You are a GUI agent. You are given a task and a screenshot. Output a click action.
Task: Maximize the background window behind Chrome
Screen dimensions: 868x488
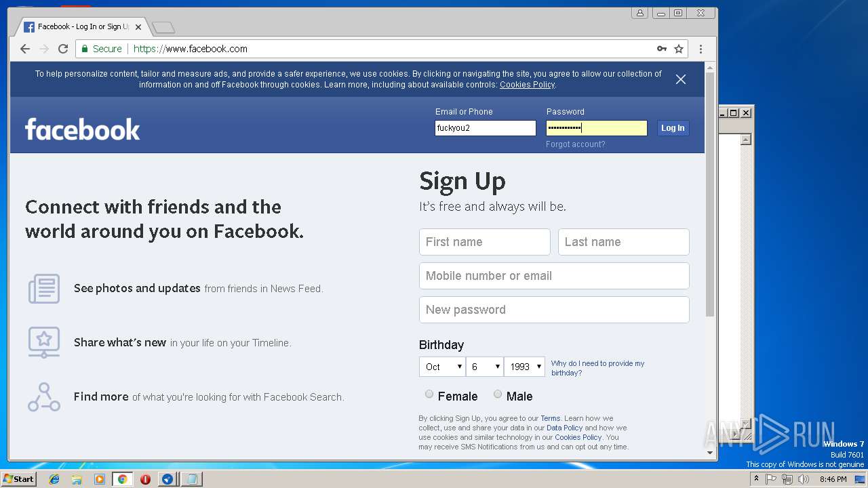(734, 113)
